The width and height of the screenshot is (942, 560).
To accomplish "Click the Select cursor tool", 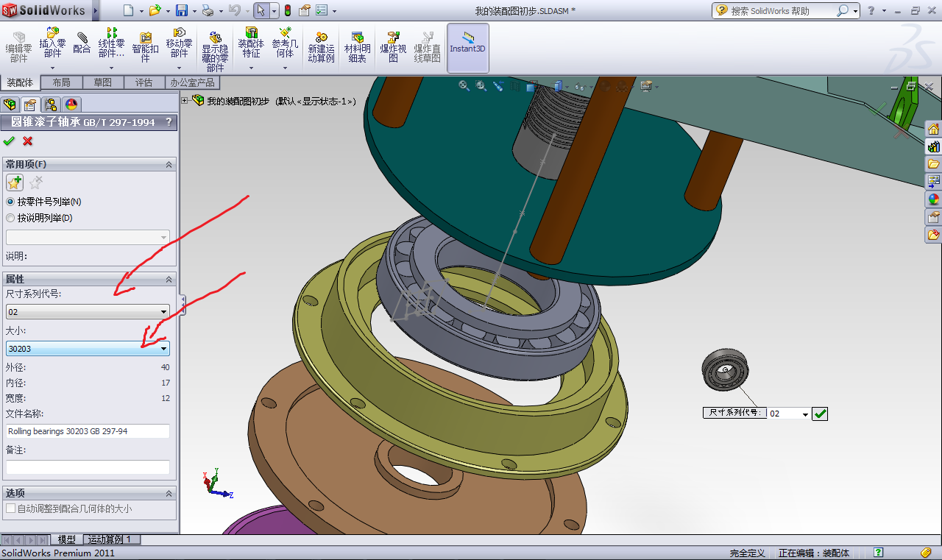I will pos(261,10).
